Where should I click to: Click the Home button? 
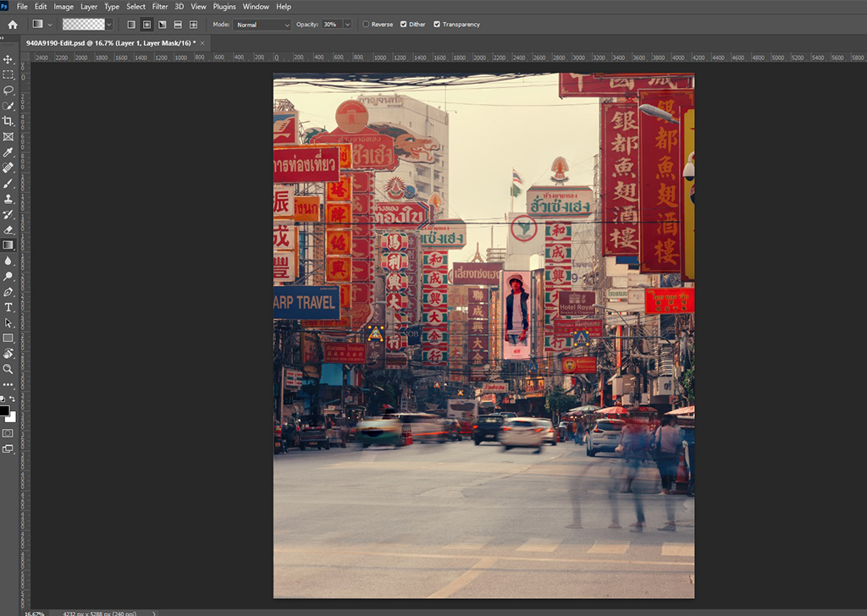pyautogui.click(x=13, y=25)
